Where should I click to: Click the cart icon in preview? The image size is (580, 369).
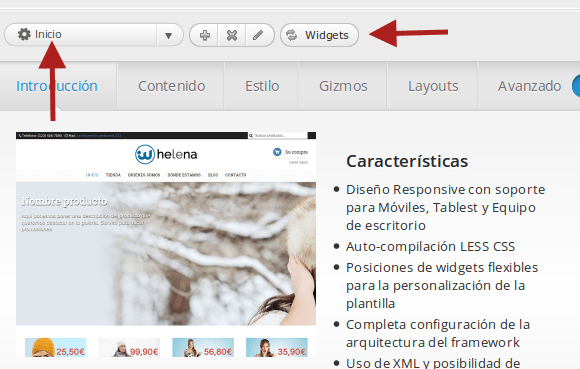pos(277,152)
